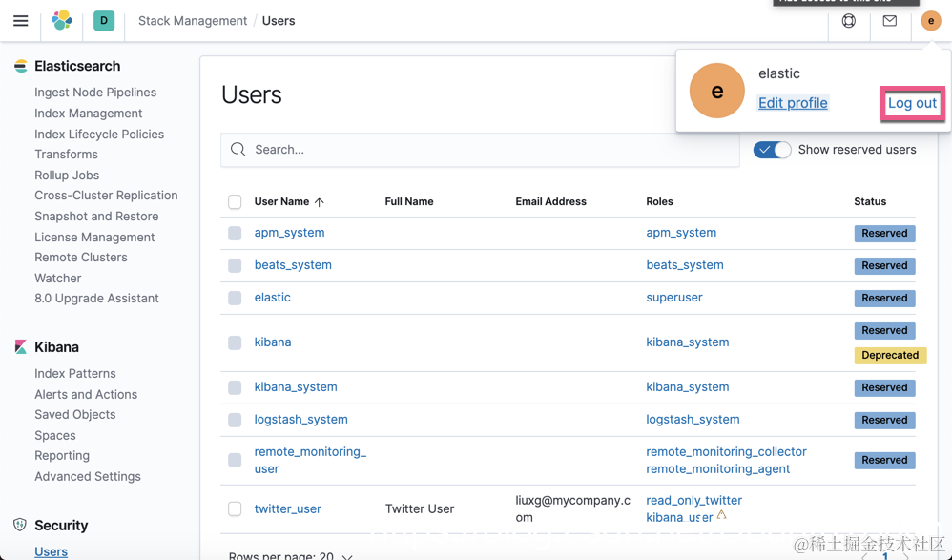Screen dimensions: 952x560
Task: Open the Spaces page
Action: pyautogui.click(x=55, y=435)
